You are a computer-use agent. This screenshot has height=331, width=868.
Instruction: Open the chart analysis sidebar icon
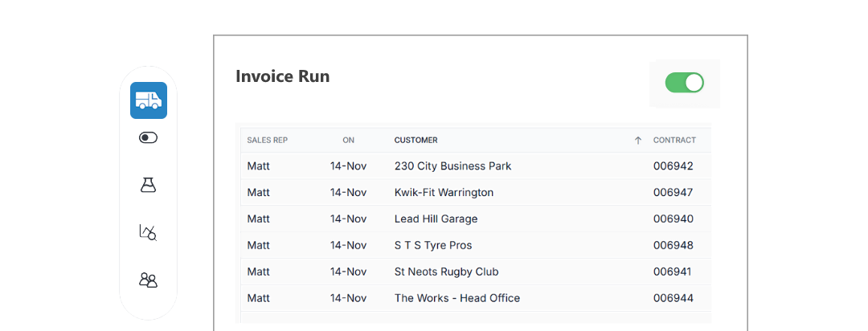(x=148, y=233)
